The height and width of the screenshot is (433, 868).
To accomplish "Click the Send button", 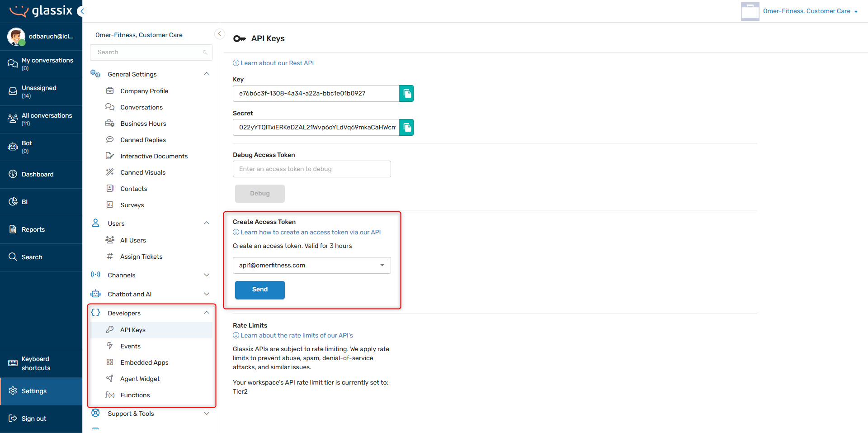I will point(260,290).
